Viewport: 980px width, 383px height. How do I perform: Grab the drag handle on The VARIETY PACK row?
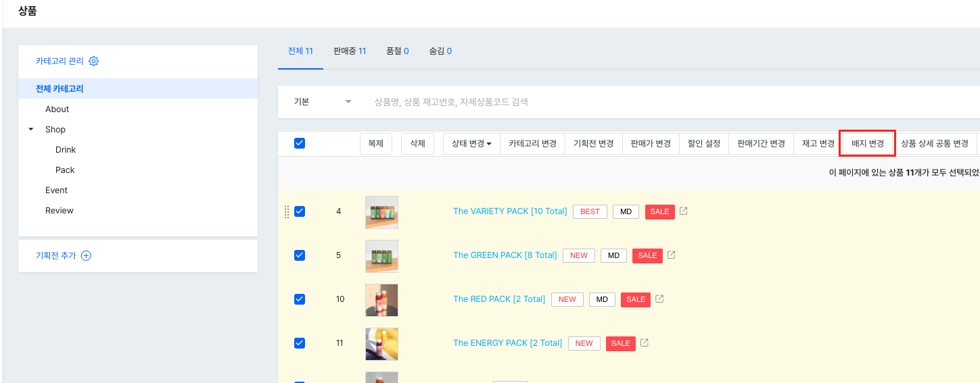[287, 211]
